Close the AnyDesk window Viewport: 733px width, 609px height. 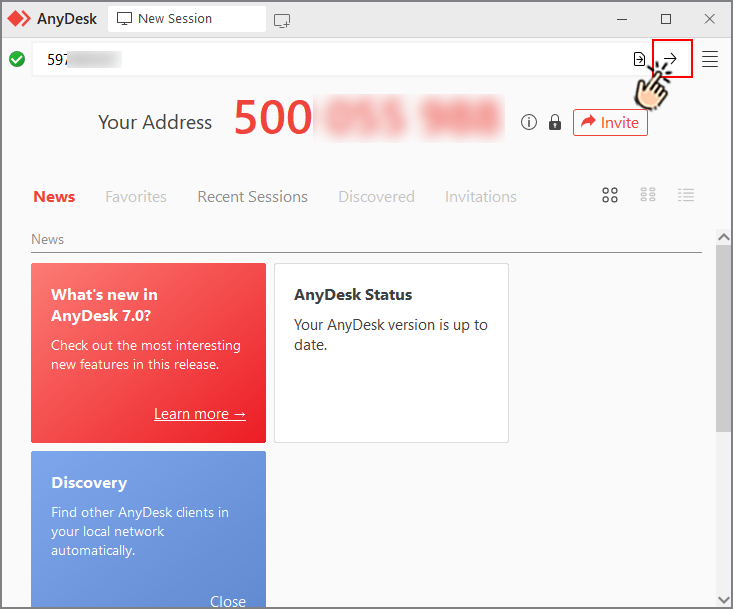click(710, 19)
